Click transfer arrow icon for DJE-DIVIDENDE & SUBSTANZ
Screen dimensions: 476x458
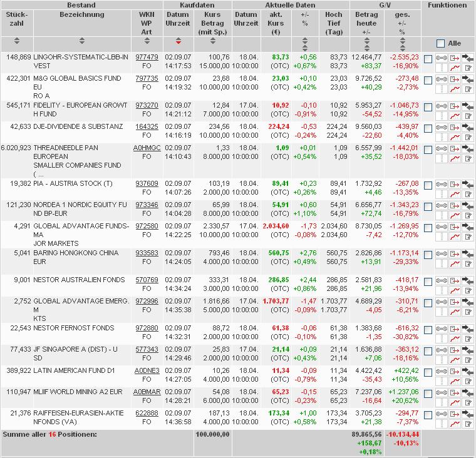(455, 128)
